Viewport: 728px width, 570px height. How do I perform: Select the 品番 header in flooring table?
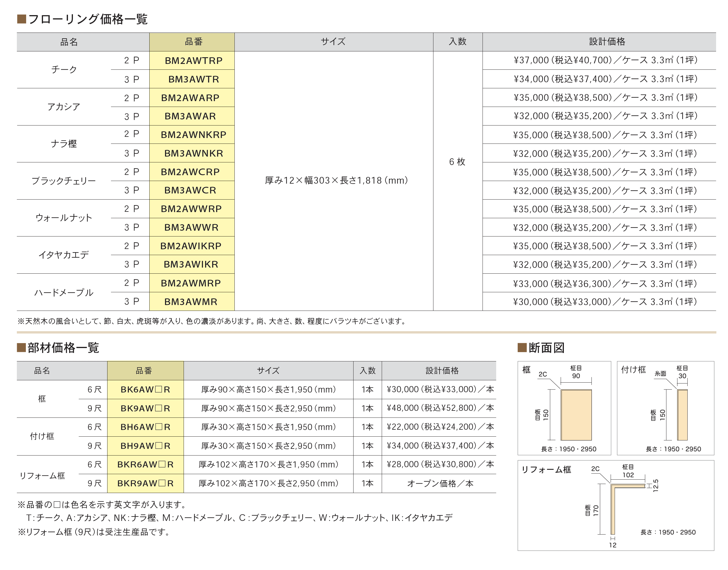(193, 42)
